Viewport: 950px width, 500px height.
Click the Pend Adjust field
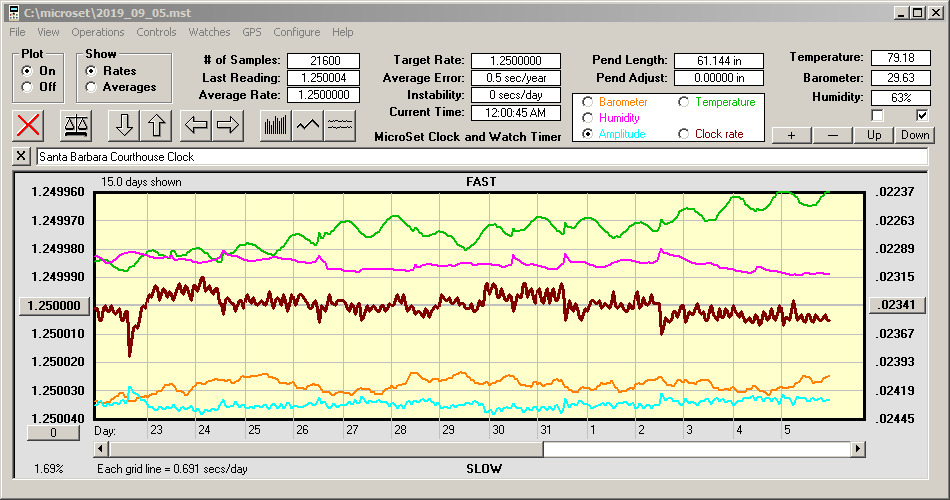pyautogui.click(x=719, y=78)
